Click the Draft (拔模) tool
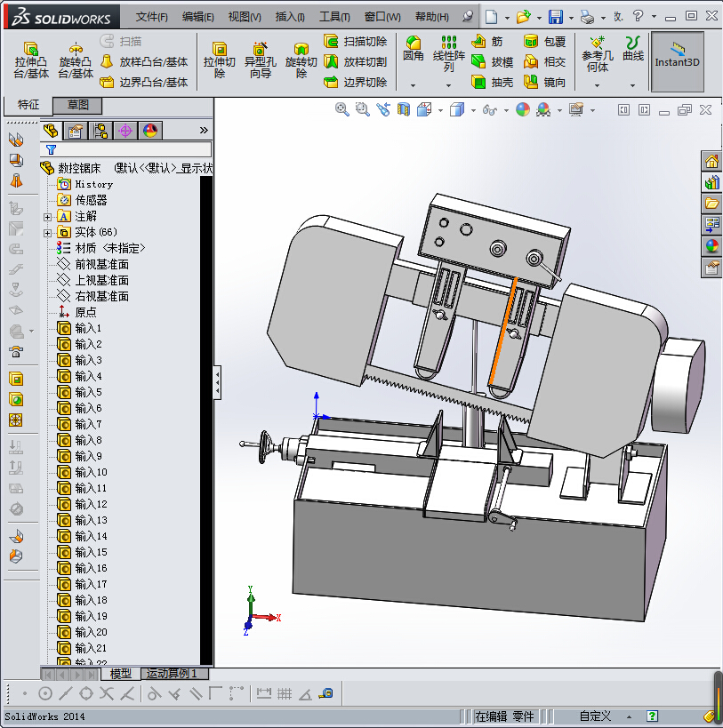This screenshot has height=728, width=723. point(492,61)
